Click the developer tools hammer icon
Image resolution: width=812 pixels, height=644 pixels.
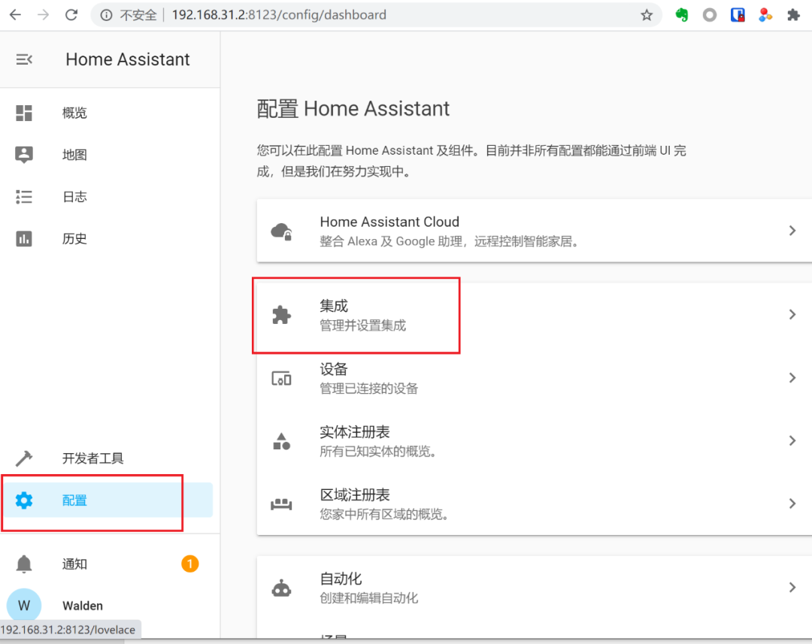[x=24, y=458]
